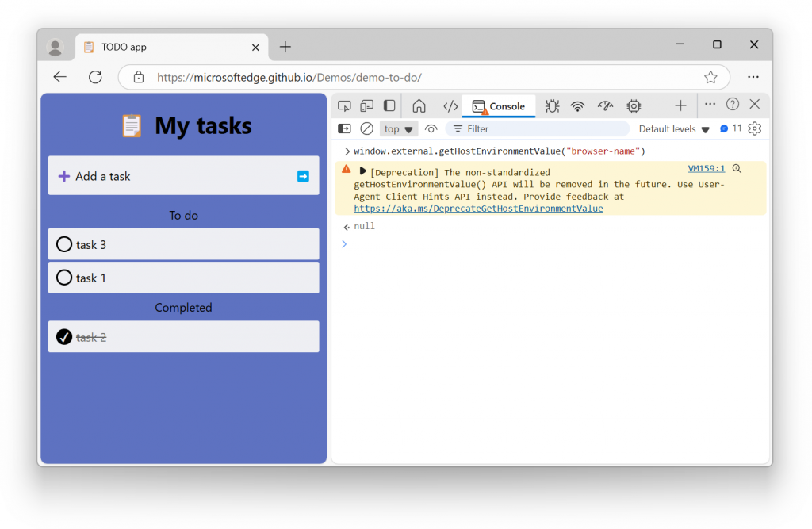Open the Welcome home tool in DevTools
This screenshot has width=812, height=529.
coord(419,105)
